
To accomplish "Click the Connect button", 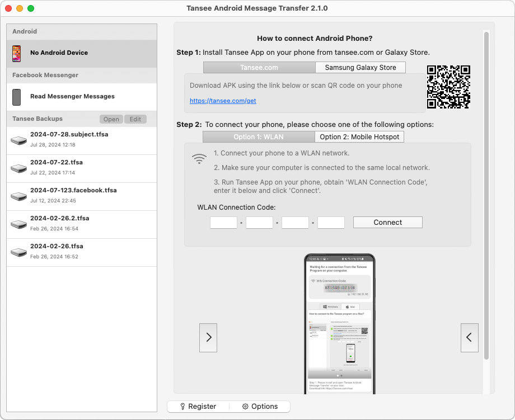I will tap(387, 222).
